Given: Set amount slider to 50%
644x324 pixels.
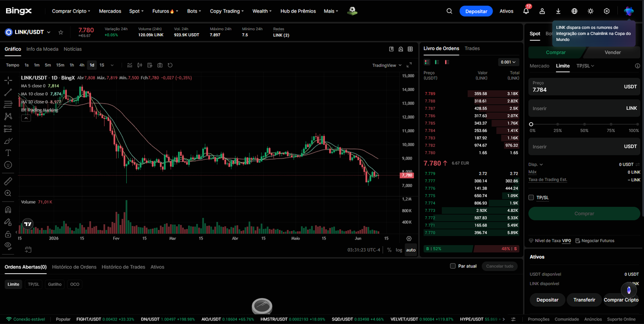Looking at the screenshot, I should tap(584, 124).
